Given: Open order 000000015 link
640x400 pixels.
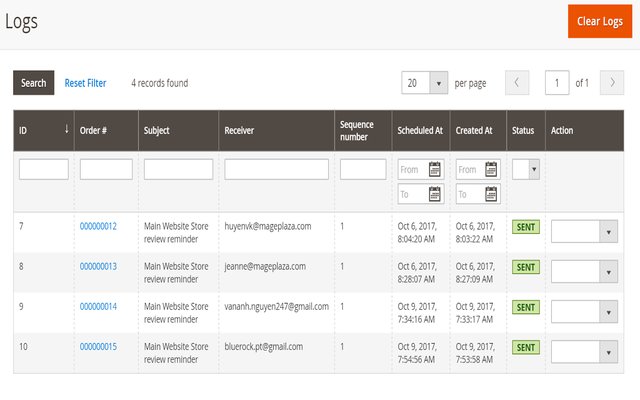Looking at the screenshot, I should (x=98, y=347).
